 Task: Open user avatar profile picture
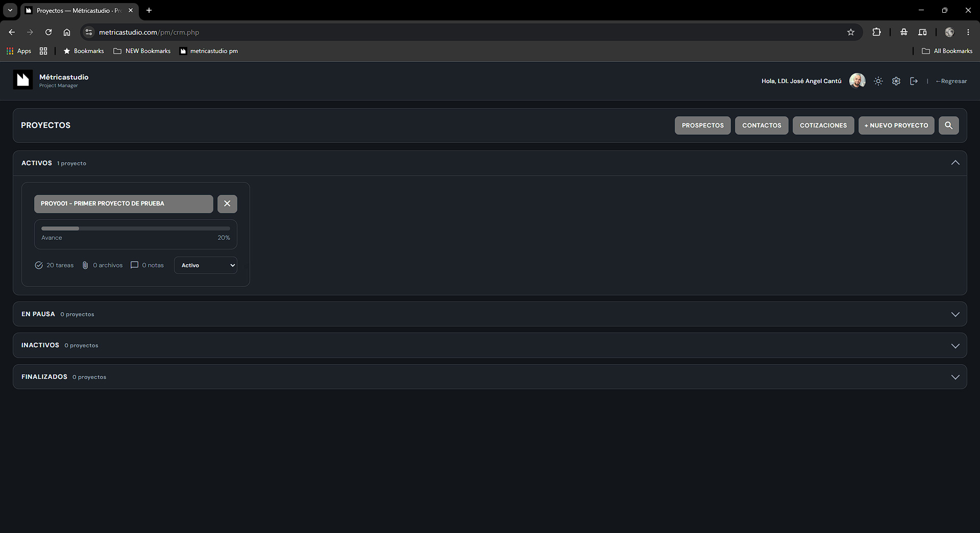pyautogui.click(x=857, y=81)
